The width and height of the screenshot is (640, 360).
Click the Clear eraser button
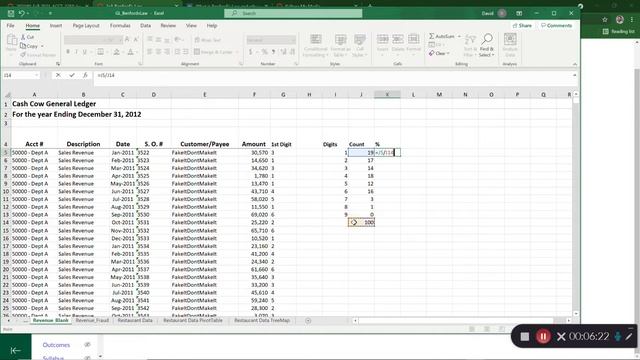[439, 53]
